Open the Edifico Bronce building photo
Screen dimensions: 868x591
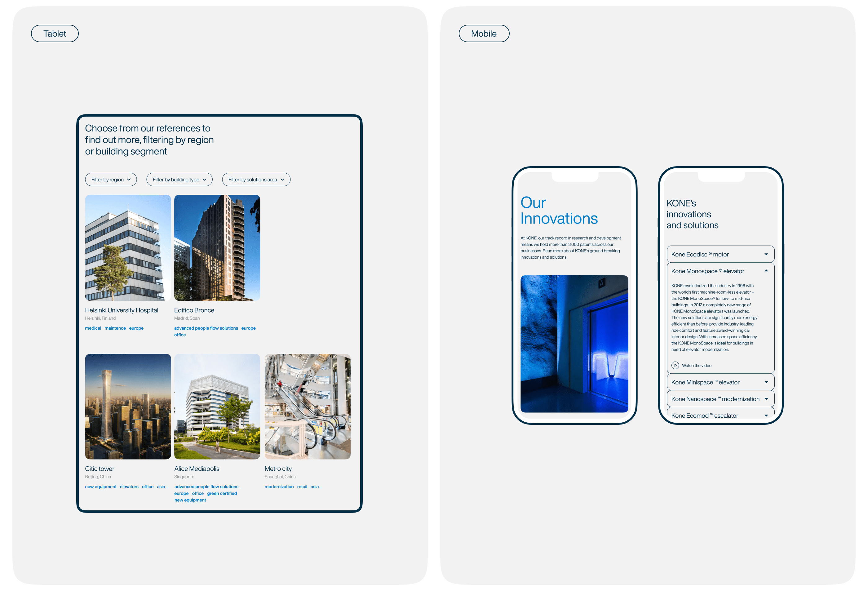[217, 247]
